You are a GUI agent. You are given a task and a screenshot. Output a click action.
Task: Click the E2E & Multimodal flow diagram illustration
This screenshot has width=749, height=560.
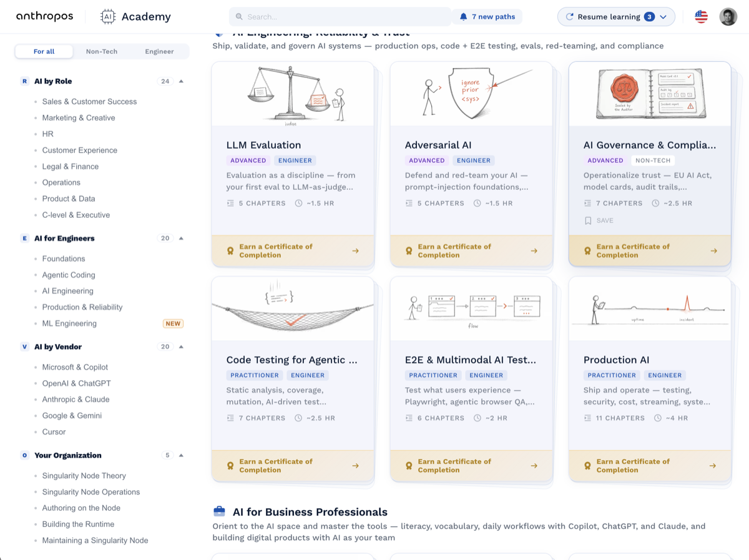[471, 309]
